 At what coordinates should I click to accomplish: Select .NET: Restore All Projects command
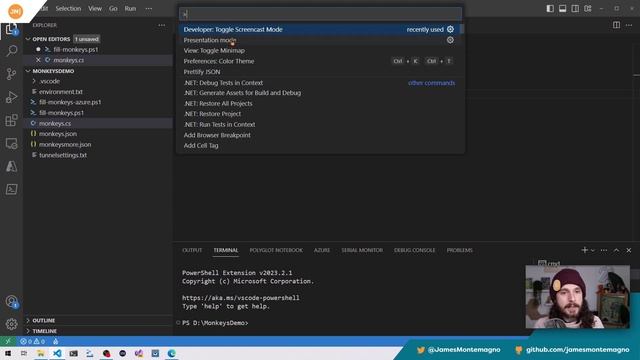320,103
